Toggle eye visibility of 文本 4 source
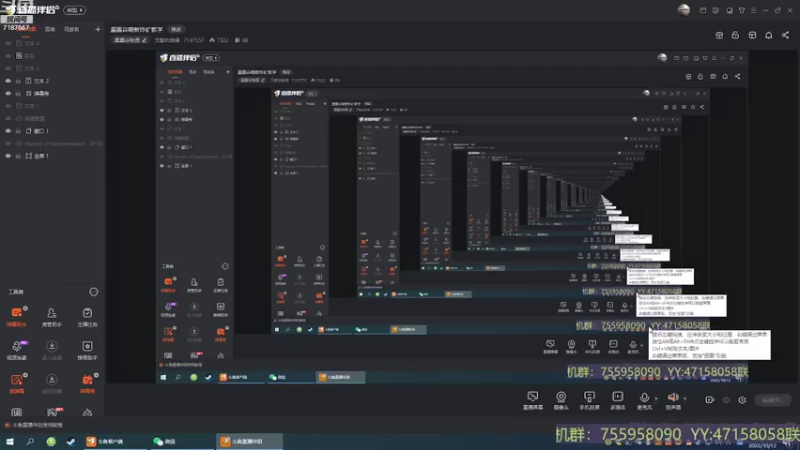 (8, 43)
